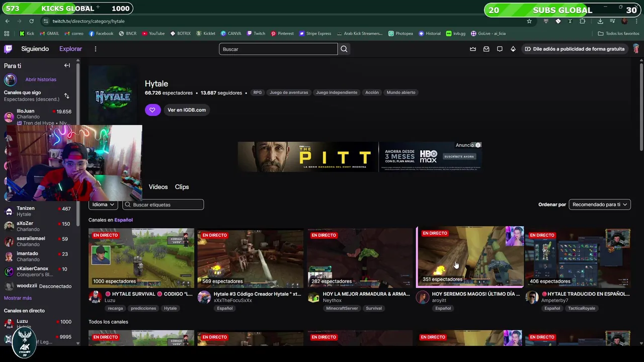The width and height of the screenshot is (644, 362).
Task: Click the Ver en IGDB.com button
Action: point(187,110)
